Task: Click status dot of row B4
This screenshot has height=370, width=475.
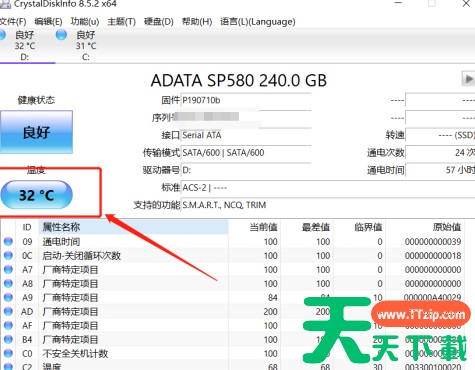Action: coord(8,339)
